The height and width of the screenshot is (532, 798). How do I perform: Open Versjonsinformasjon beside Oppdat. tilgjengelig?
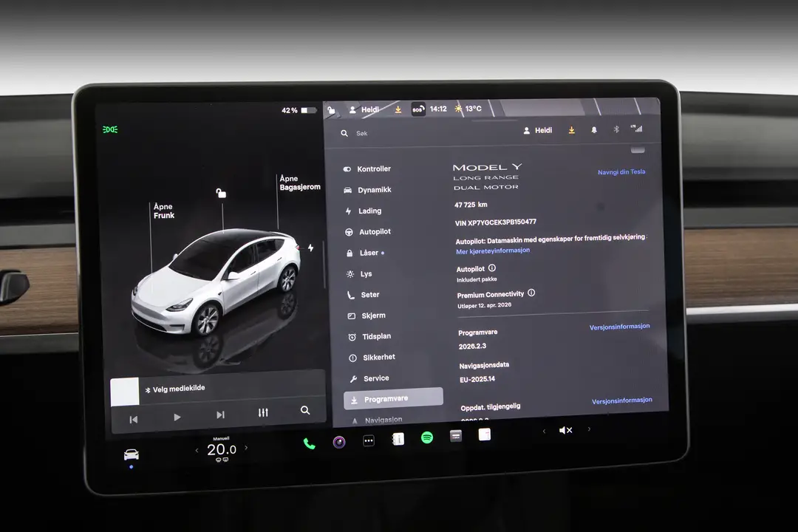622,400
